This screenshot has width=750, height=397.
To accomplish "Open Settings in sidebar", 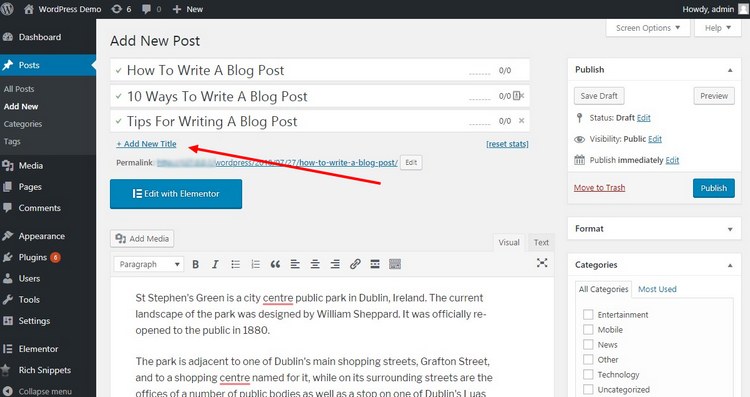I will pyautogui.click(x=34, y=320).
